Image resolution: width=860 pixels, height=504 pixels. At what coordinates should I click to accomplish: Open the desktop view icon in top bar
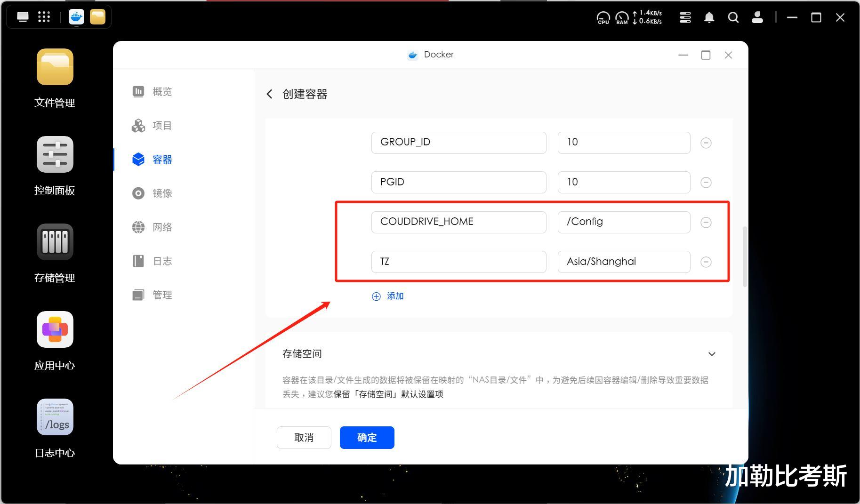pos(23,17)
